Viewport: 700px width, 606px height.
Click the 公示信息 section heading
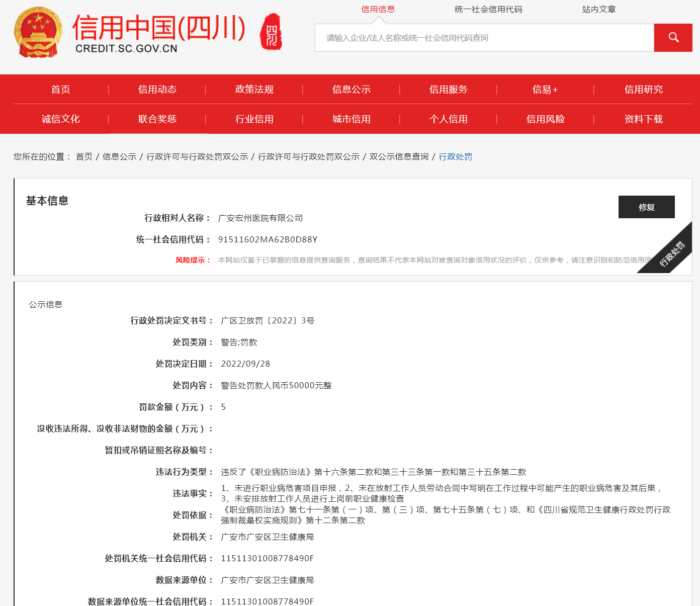pos(46,305)
